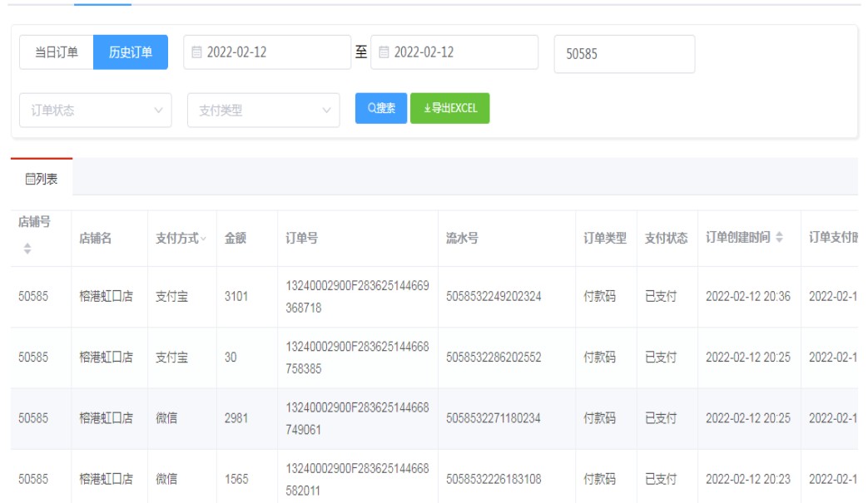Open the 列表 tab
The image size is (868, 503).
pyautogui.click(x=42, y=178)
